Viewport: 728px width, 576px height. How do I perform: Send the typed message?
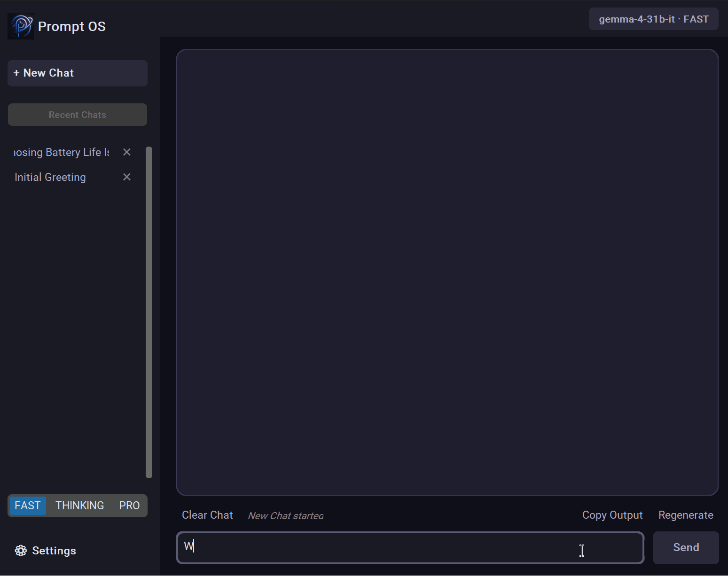coord(686,547)
